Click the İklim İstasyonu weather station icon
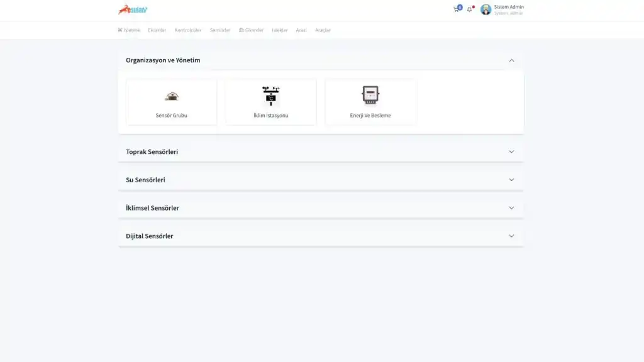Image resolution: width=644 pixels, height=362 pixels. tap(271, 96)
